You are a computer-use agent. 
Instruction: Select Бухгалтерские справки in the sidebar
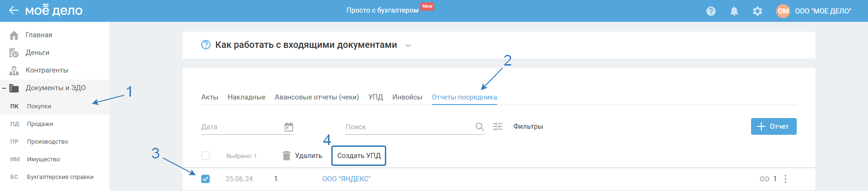(x=60, y=177)
